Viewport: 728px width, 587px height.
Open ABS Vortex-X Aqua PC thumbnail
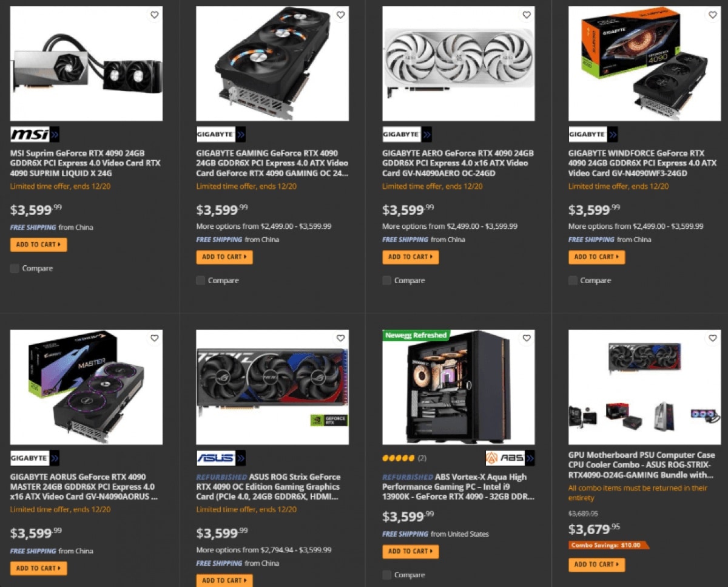click(x=459, y=387)
